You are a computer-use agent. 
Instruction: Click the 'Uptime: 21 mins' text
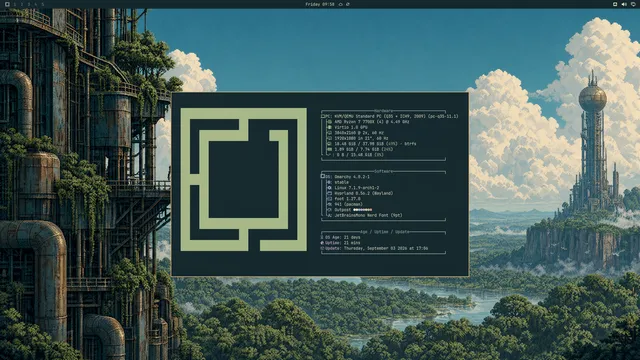(343, 243)
